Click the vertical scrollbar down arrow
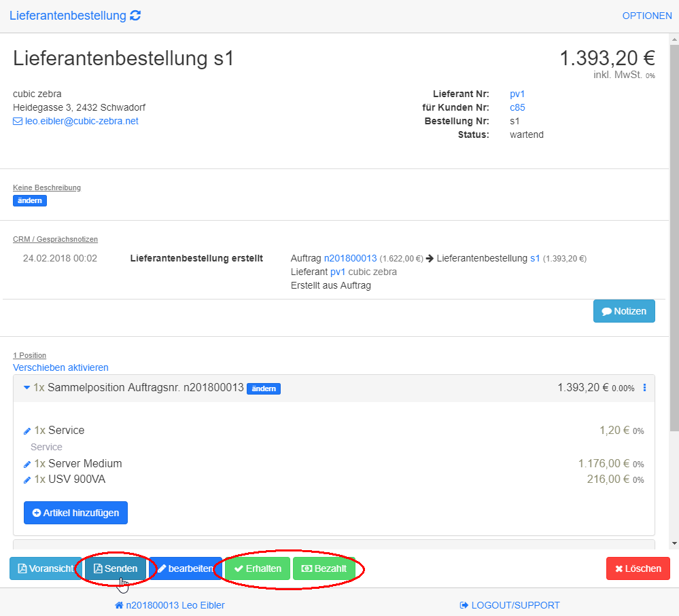Screen dimensions: 679x616 [x=674, y=543]
